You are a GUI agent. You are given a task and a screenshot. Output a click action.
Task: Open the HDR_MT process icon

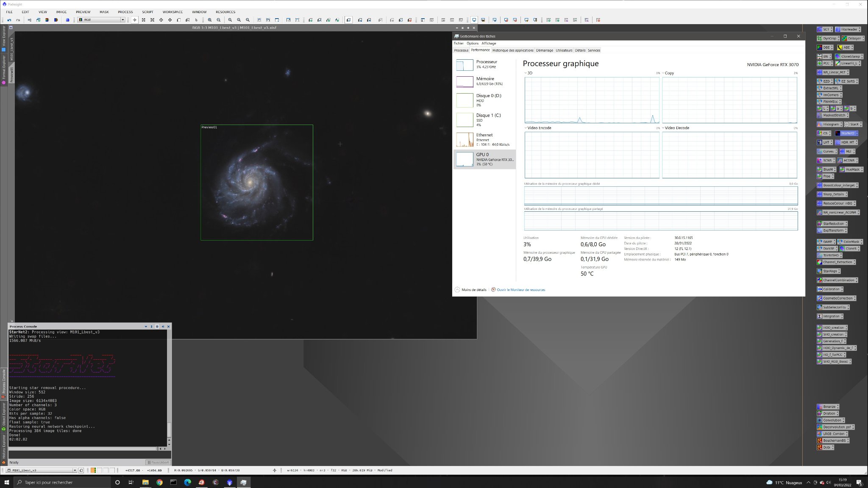[846, 142]
